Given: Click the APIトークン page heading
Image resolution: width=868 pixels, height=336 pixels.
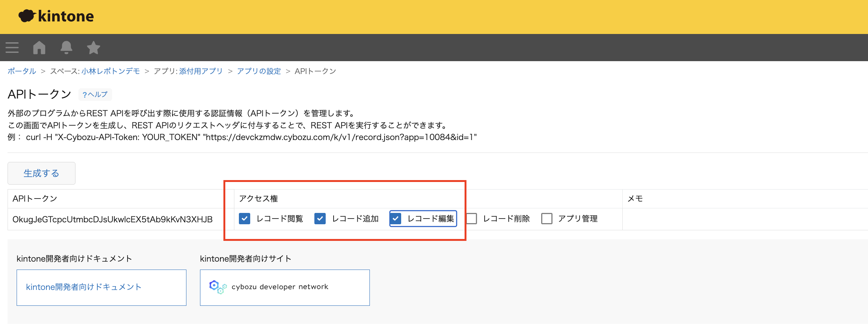Looking at the screenshot, I should tap(40, 94).
